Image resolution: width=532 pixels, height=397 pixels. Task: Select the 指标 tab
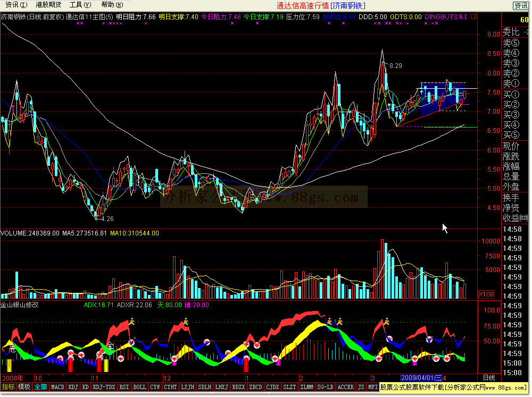point(9,387)
